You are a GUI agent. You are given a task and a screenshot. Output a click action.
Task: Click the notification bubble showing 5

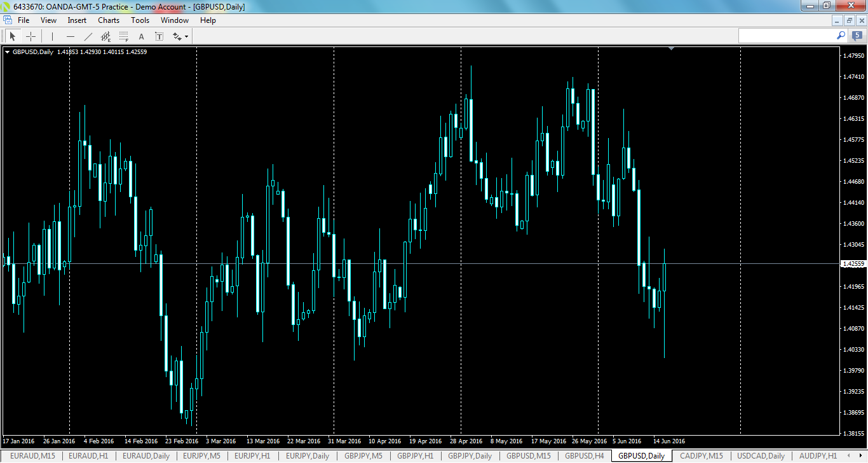[857, 36]
